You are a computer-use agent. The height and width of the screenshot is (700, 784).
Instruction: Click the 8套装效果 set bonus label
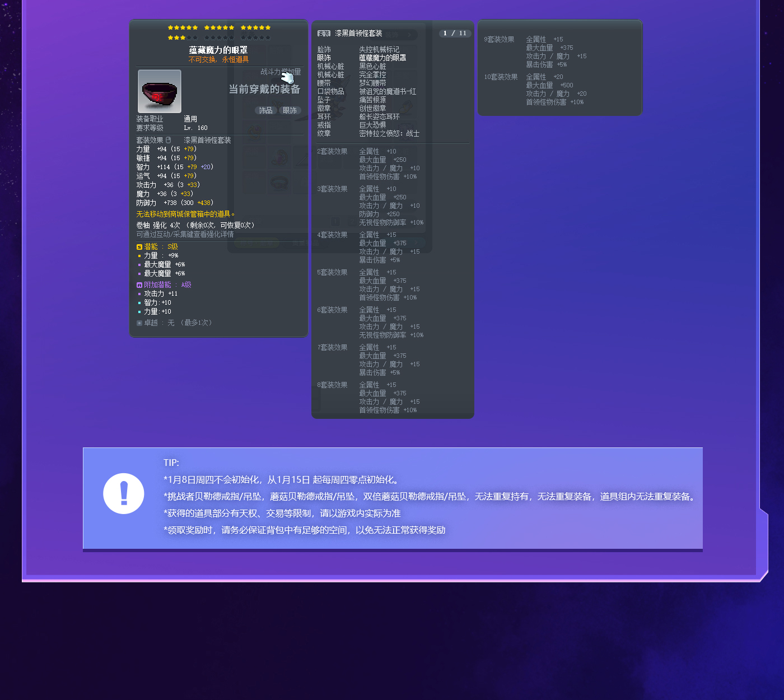332,385
